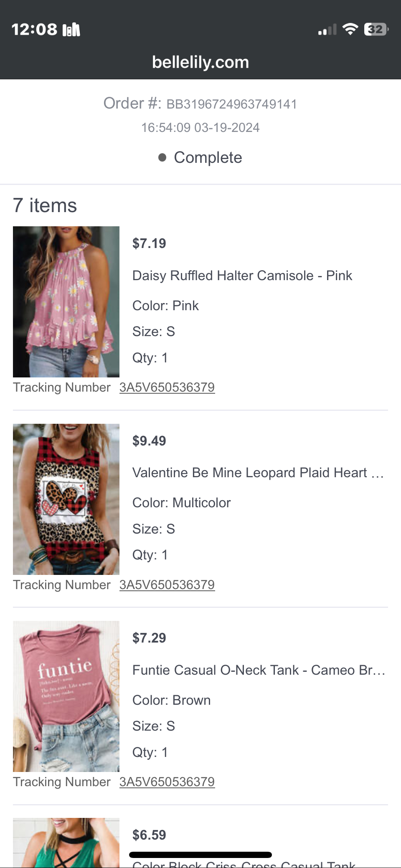
Task: Open the Valentine leopard plaid tank thumbnail
Action: point(66,499)
